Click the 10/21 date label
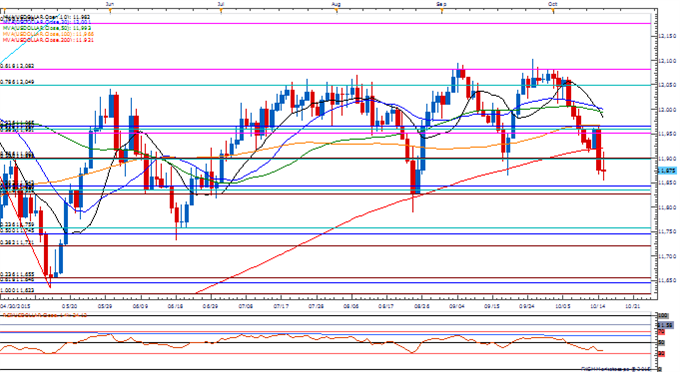The image size is (680, 372). [633, 306]
